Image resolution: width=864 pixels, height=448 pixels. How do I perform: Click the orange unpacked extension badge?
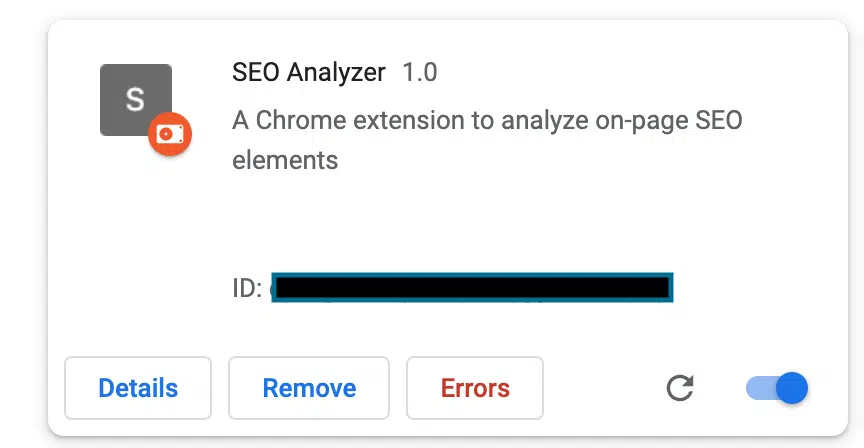(170, 134)
